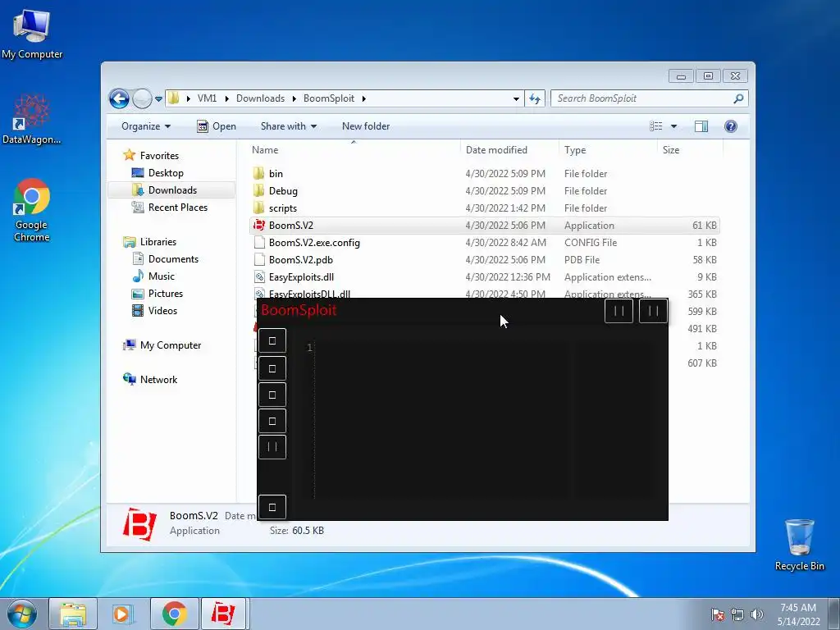Screen dimensions: 840x630
Task: Refresh the BoomSploit folder view
Action: tap(535, 98)
